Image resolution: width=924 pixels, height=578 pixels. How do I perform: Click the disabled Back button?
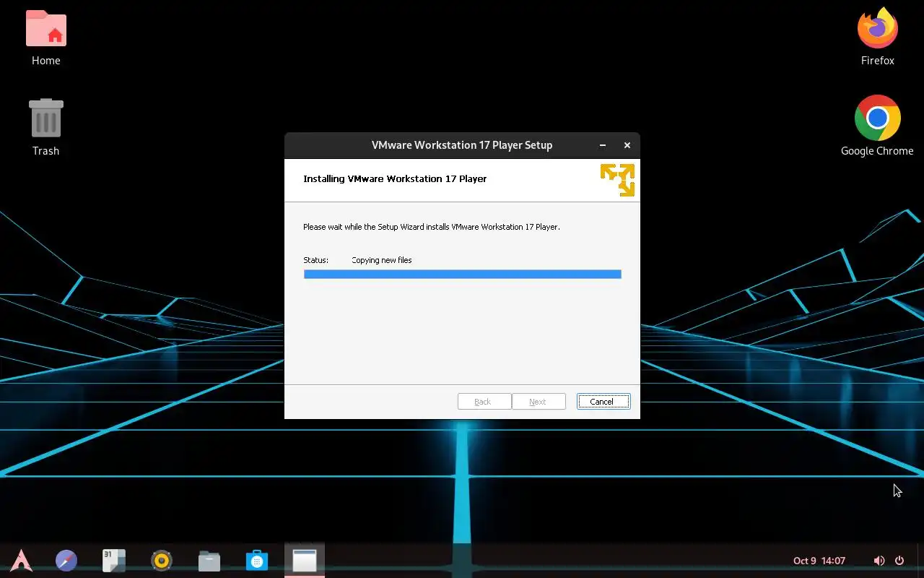pyautogui.click(x=484, y=402)
